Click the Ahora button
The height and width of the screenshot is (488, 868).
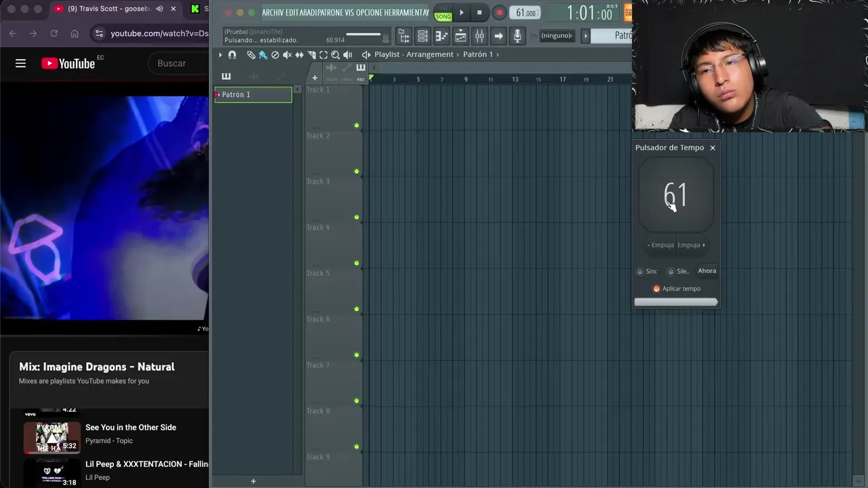(707, 270)
